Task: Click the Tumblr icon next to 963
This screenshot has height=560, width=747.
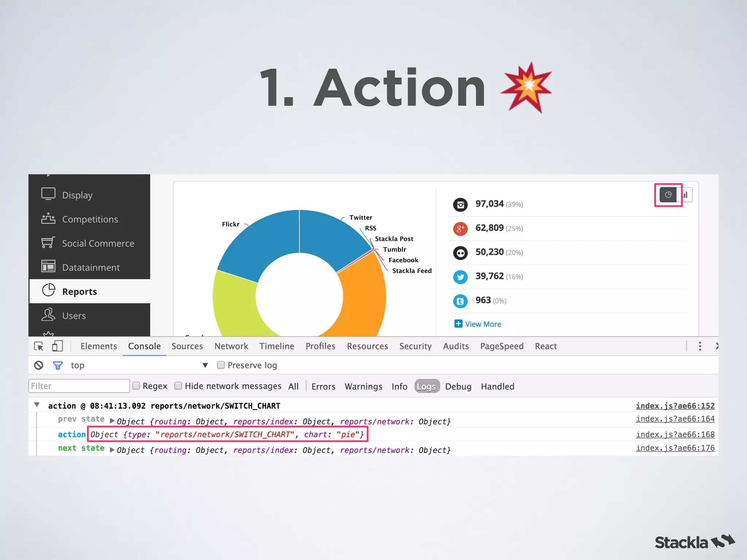Action: point(460,301)
